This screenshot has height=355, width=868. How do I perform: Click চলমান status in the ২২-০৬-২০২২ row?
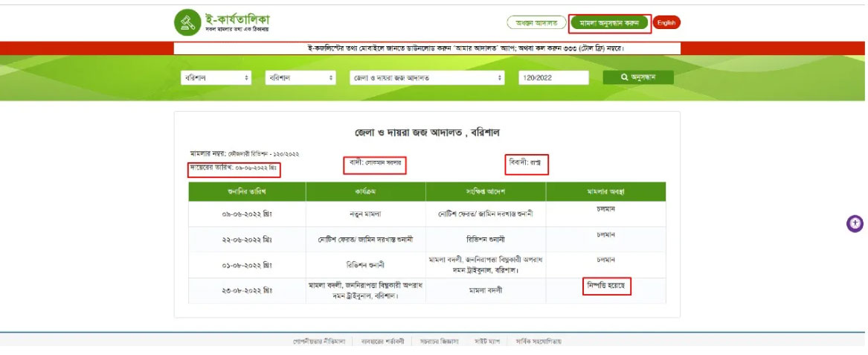[606, 234]
